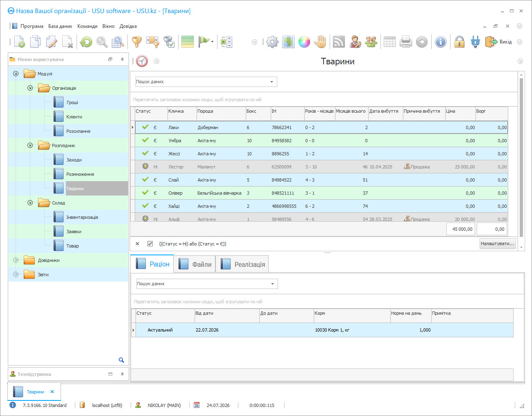Screen dimensions: 532x416
Task: Click the funnel filter icon
Action: point(137,42)
